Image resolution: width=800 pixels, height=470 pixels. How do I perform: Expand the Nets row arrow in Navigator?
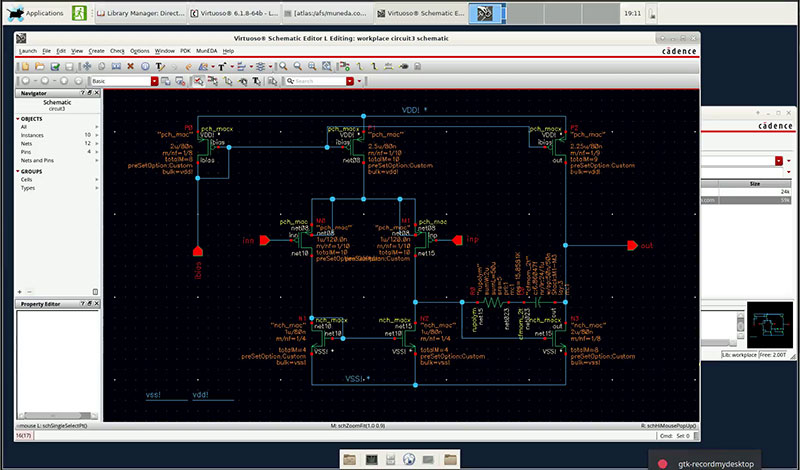(97, 143)
